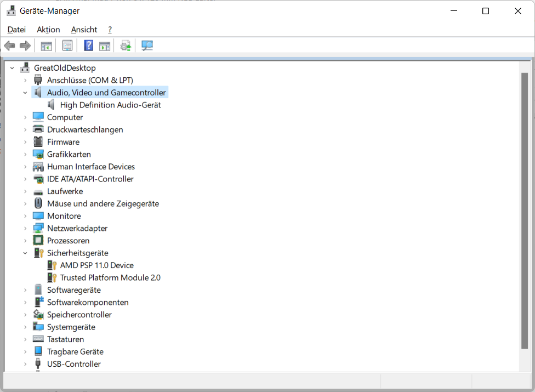
Task: Toggle the action pane toolbar icon
Action: (105, 46)
